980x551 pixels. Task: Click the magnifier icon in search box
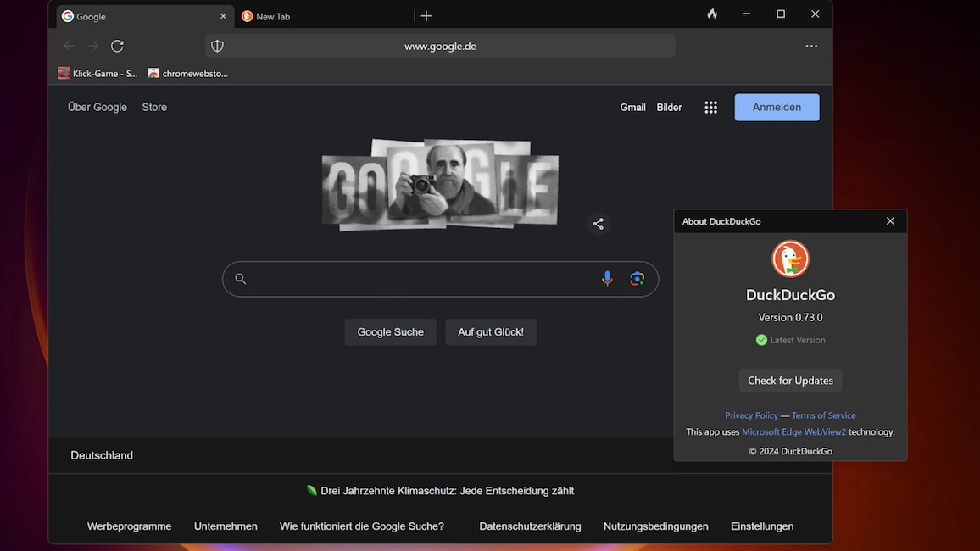click(240, 279)
